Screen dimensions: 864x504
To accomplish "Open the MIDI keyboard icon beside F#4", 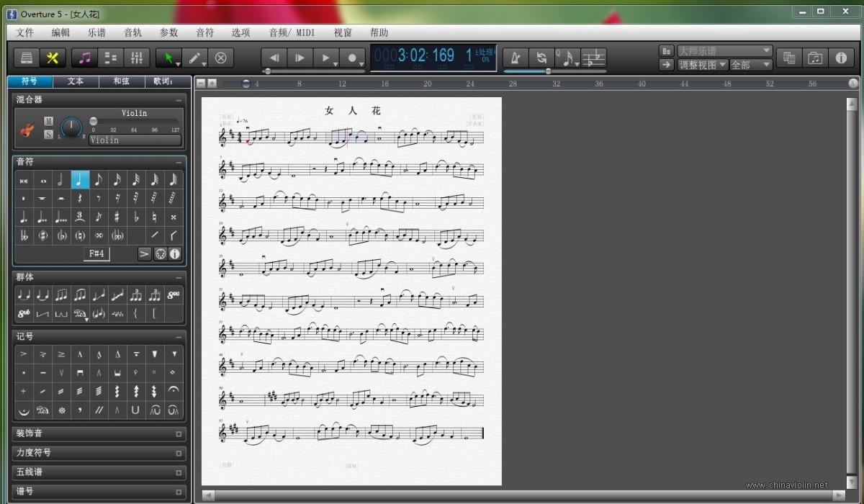I will (161, 253).
